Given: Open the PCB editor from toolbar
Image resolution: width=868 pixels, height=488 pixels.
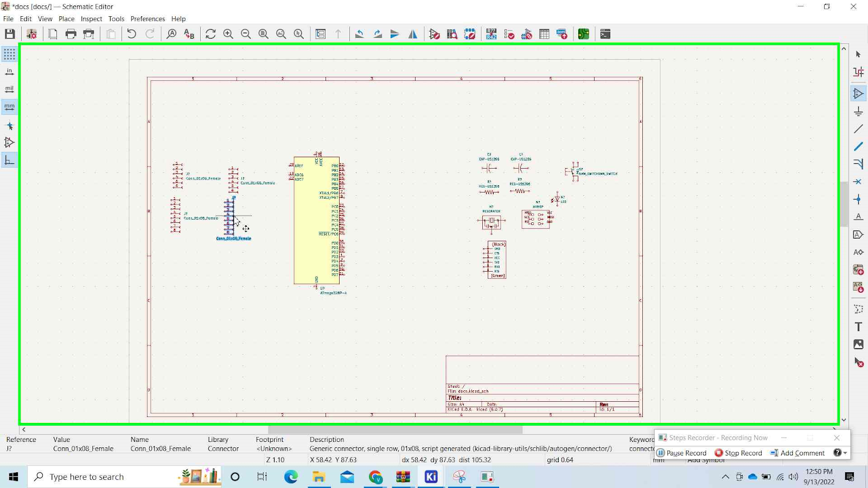Looking at the screenshot, I should [584, 34].
